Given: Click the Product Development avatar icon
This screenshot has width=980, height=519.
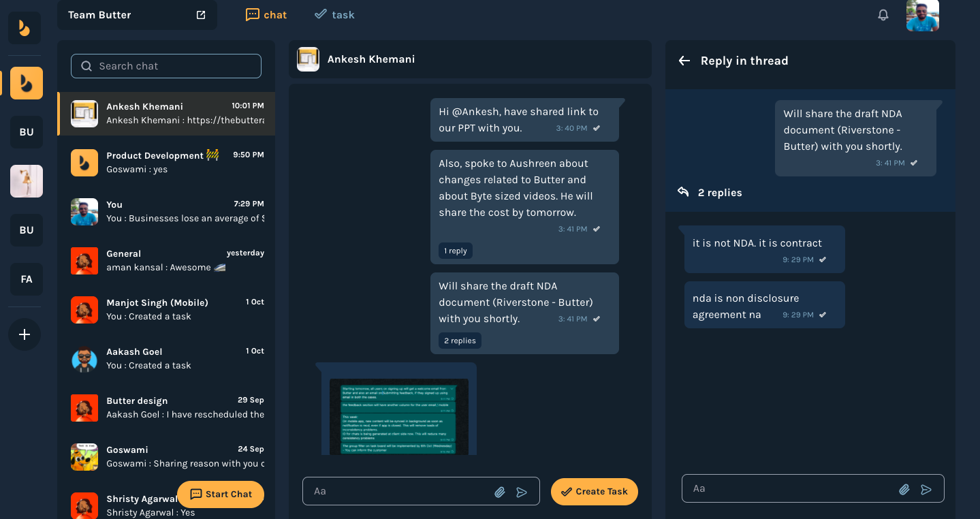Looking at the screenshot, I should 84,163.
